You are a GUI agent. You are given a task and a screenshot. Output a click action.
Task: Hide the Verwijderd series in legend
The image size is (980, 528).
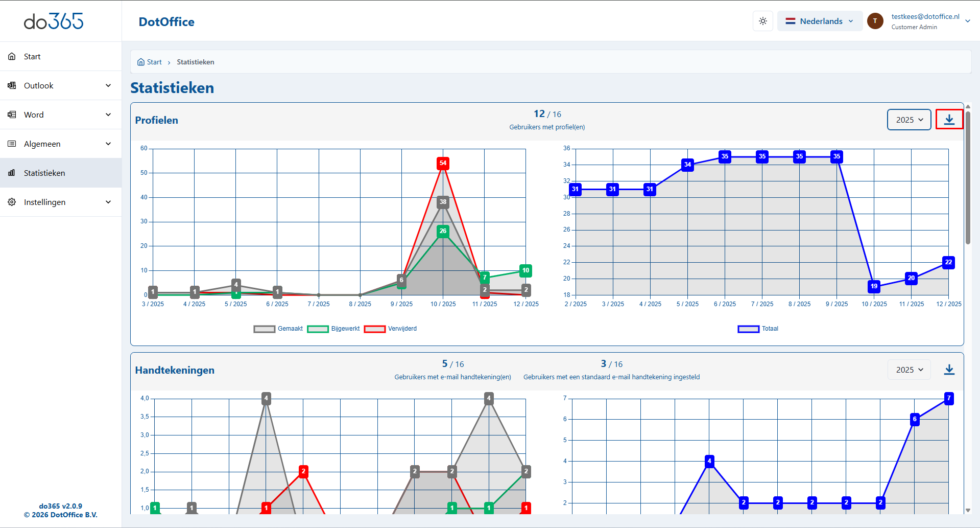click(374, 329)
